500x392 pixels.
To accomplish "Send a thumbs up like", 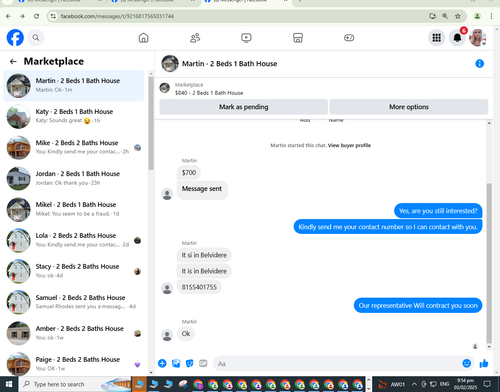I will click(484, 363).
